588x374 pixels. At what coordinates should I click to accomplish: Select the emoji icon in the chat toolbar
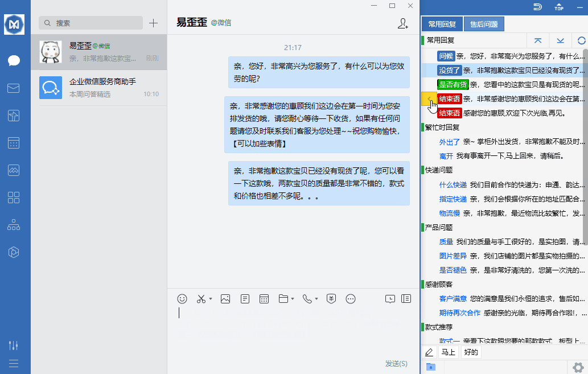click(182, 298)
